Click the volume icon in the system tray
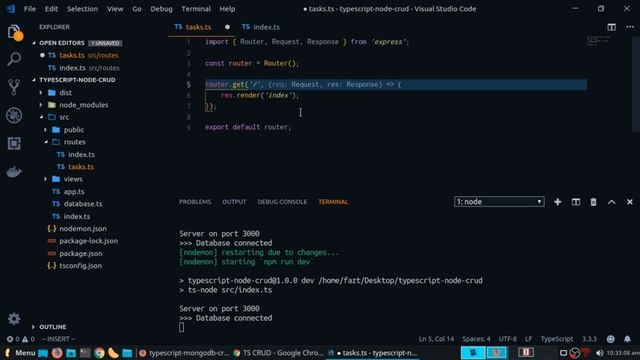This screenshot has width=640, height=360. (x=599, y=353)
